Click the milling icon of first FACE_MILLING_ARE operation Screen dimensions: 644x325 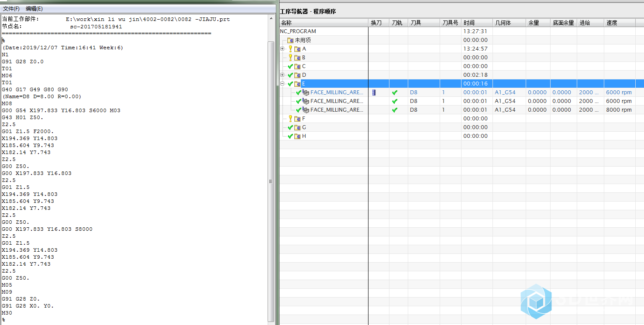[x=306, y=92]
